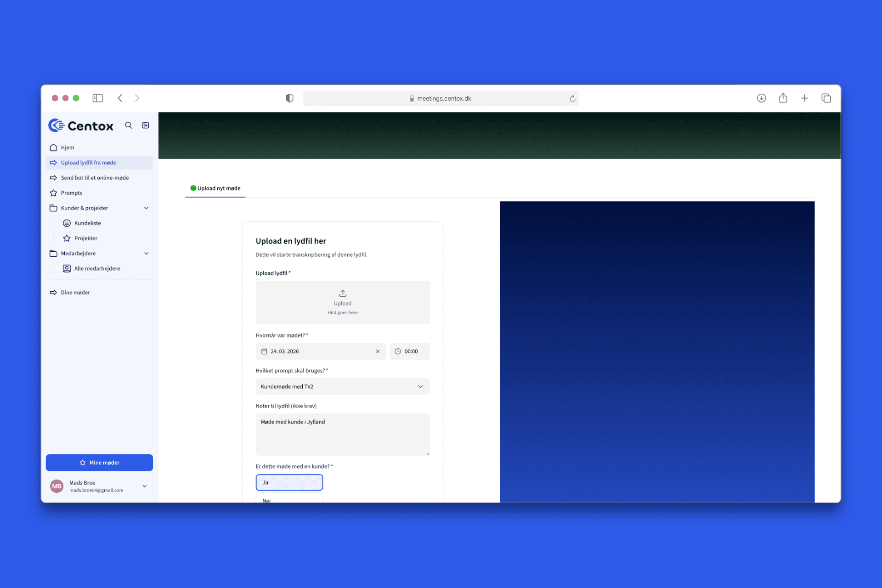Collapse the Medarbejdere section
The width and height of the screenshot is (882, 588).
coord(146,254)
